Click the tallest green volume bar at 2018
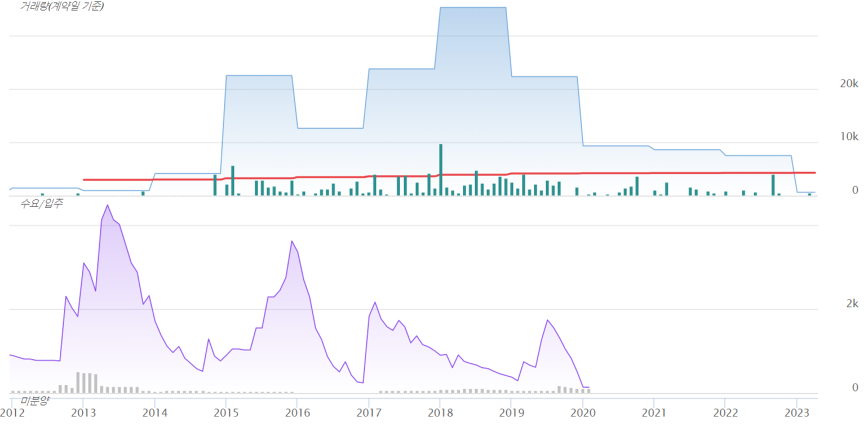 click(441, 170)
